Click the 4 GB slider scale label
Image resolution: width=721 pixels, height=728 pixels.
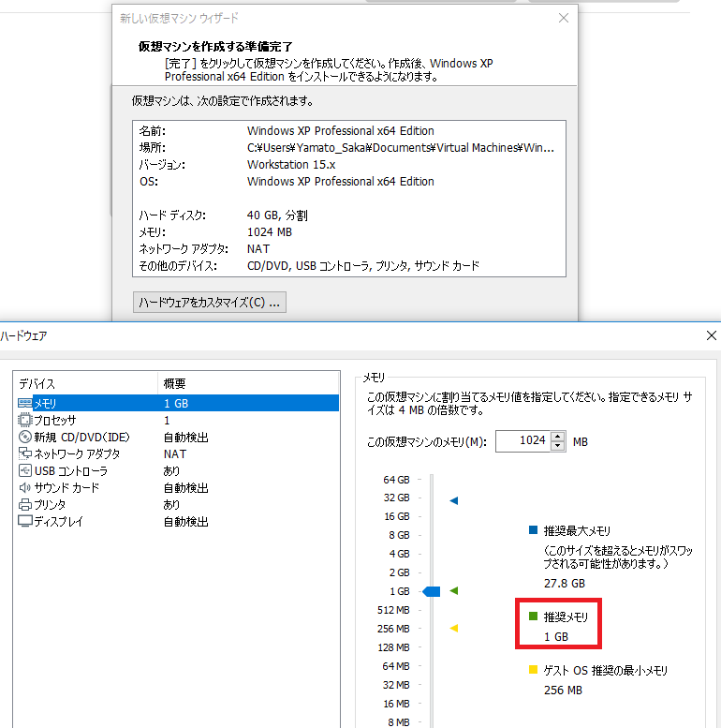tap(400, 554)
